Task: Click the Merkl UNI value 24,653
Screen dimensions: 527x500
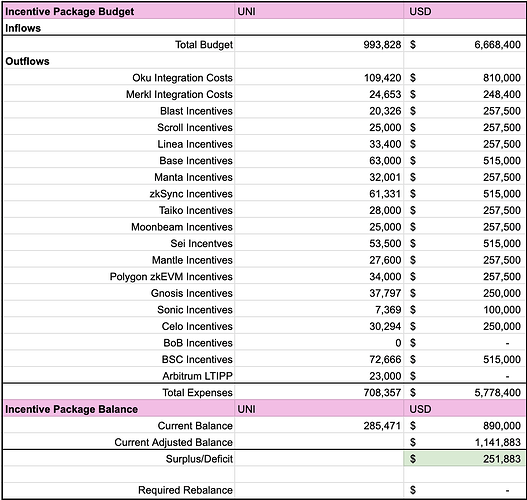Action: click(x=385, y=94)
